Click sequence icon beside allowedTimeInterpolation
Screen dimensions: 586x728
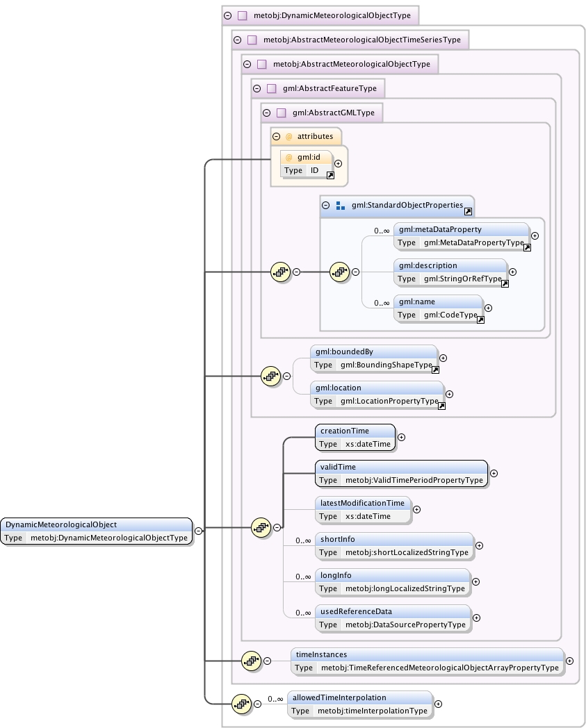[242, 704]
